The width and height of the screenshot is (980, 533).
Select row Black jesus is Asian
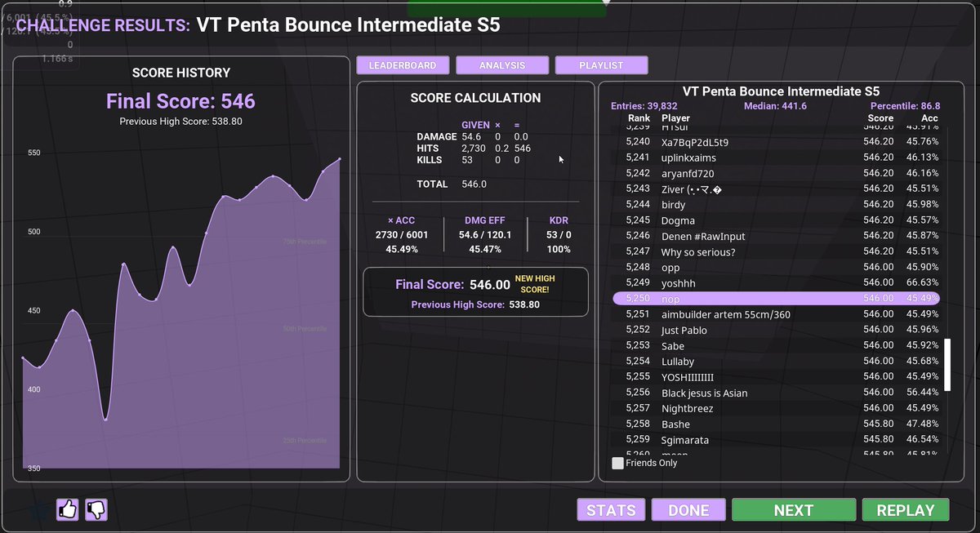pos(776,393)
